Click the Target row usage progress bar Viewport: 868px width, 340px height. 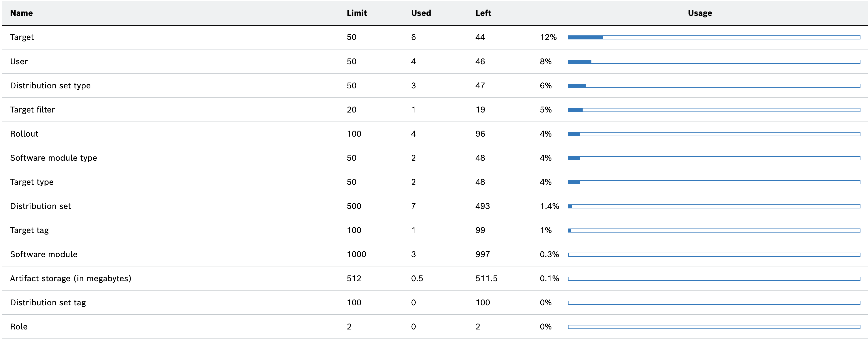(x=714, y=37)
